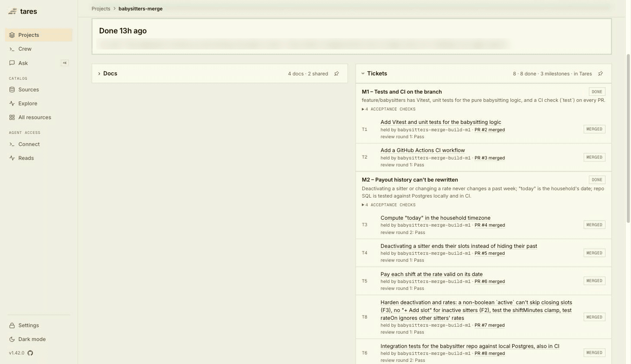
Task: Click the DONE badge for milestone M2
Action: point(597,180)
